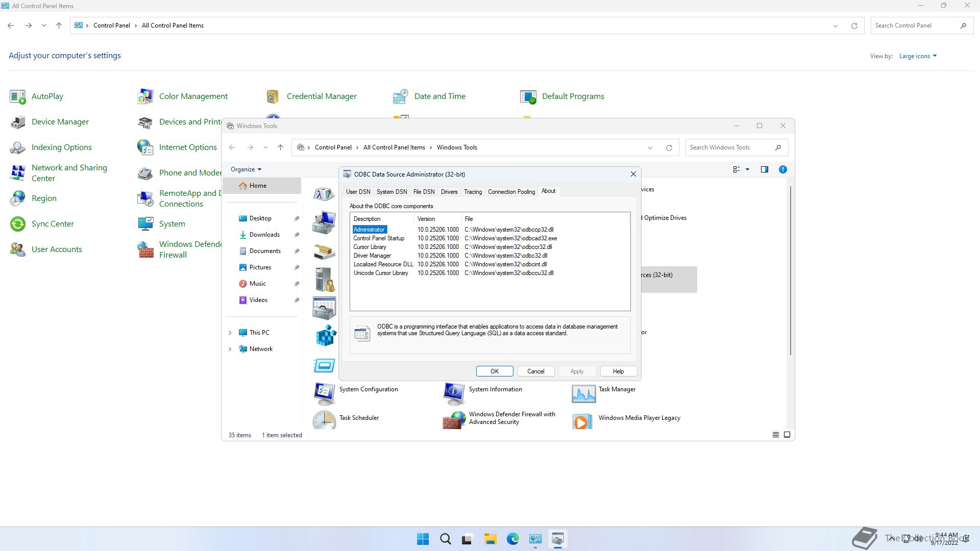The width and height of the screenshot is (980, 551).
Task: Open Windows Tools address history dropdown
Action: 650,148
